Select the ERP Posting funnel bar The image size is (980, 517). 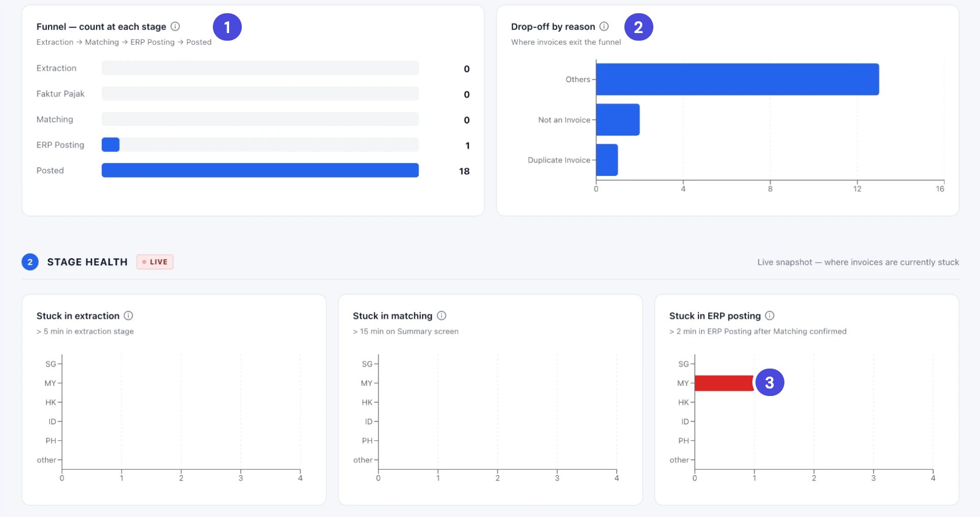point(111,145)
